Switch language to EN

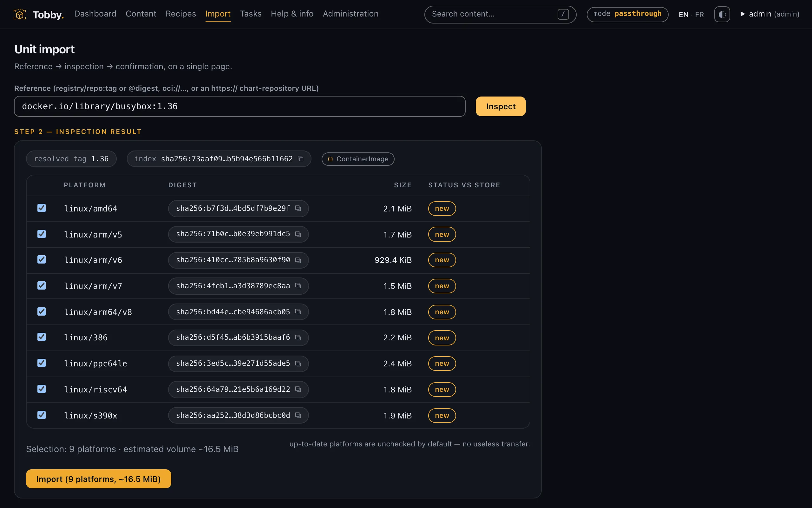coord(684,15)
